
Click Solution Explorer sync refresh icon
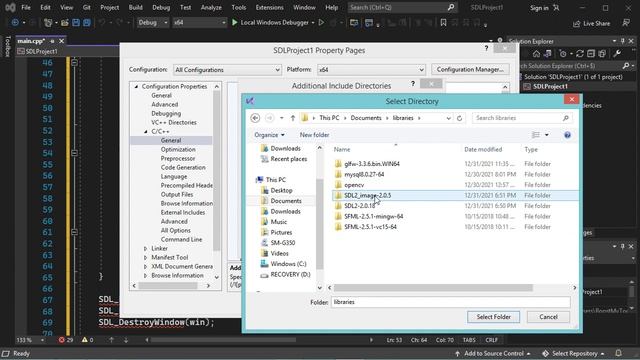click(x=580, y=54)
